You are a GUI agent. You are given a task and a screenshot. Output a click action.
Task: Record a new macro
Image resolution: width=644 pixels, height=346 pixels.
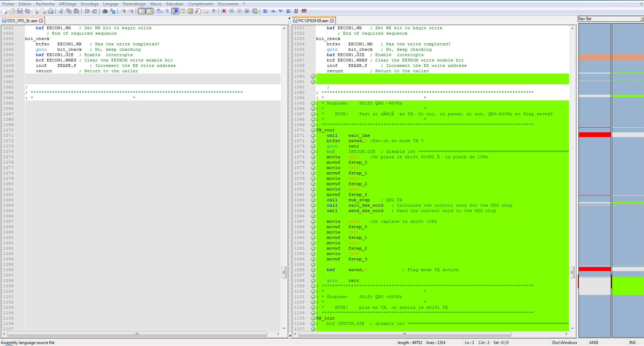point(223,11)
